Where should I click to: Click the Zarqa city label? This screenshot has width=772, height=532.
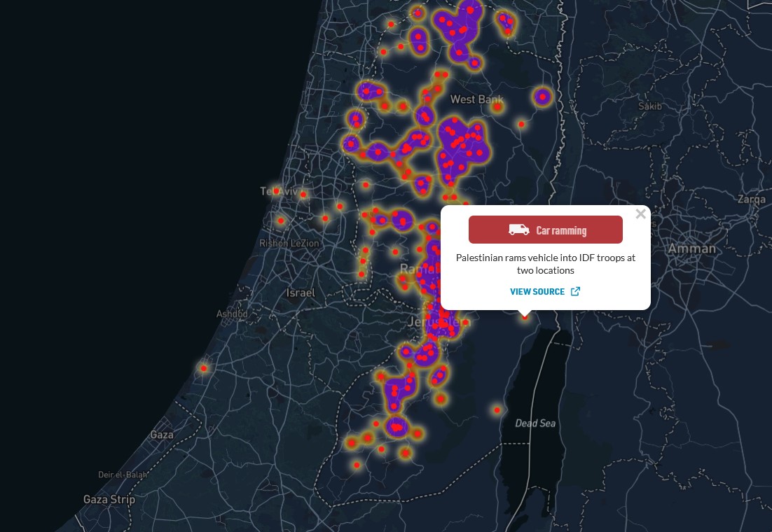coord(751,199)
